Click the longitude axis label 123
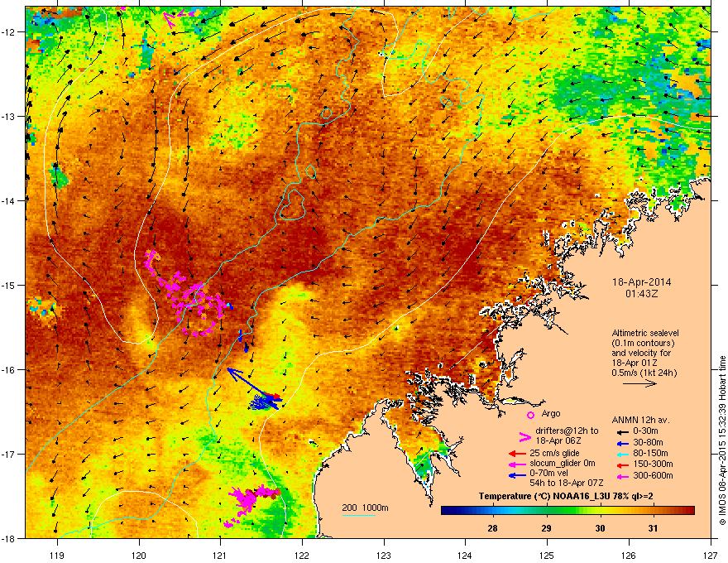Screen dimensions: 728x563 pyautogui.click(x=384, y=555)
